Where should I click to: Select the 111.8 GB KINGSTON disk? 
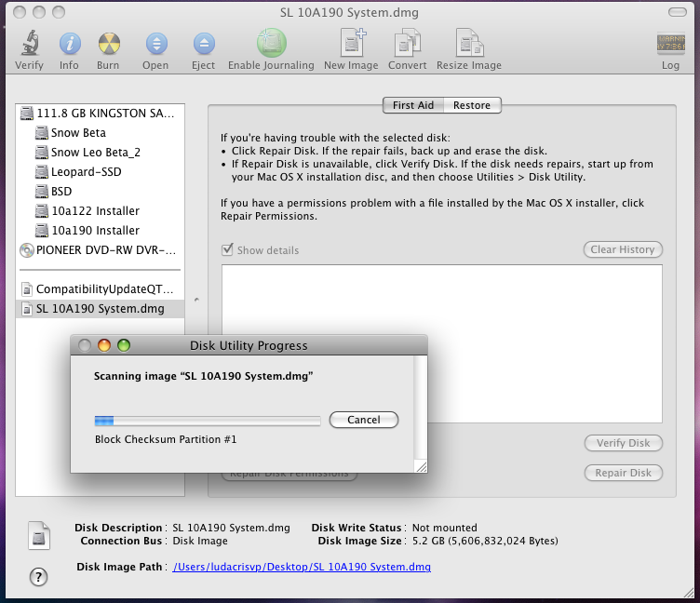100,114
